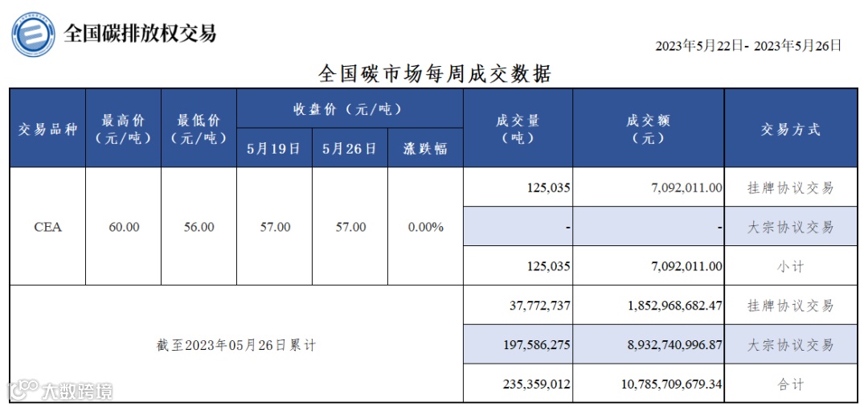Click the 收盘价（元/吨） header
Screen dimensions: 868x407
(350, 109)
